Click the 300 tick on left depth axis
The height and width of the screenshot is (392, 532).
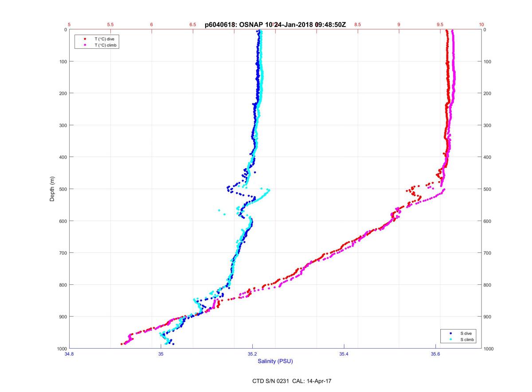(63, 125)
